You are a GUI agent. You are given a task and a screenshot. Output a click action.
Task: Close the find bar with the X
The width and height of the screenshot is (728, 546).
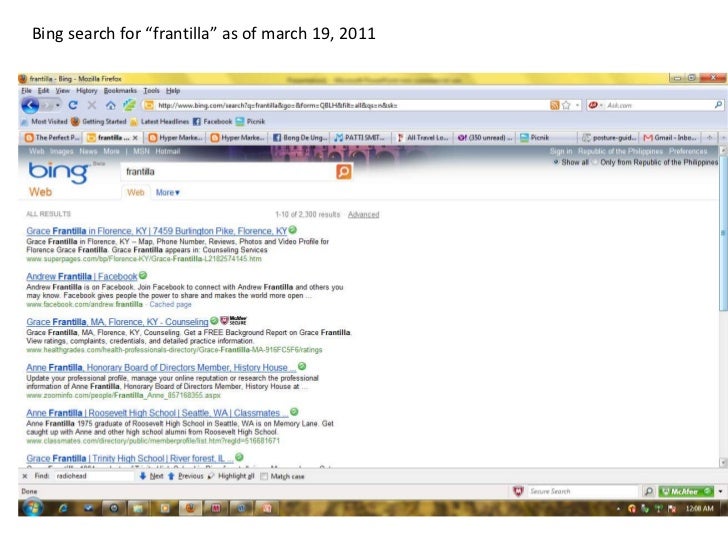click(x=25, y=476)
